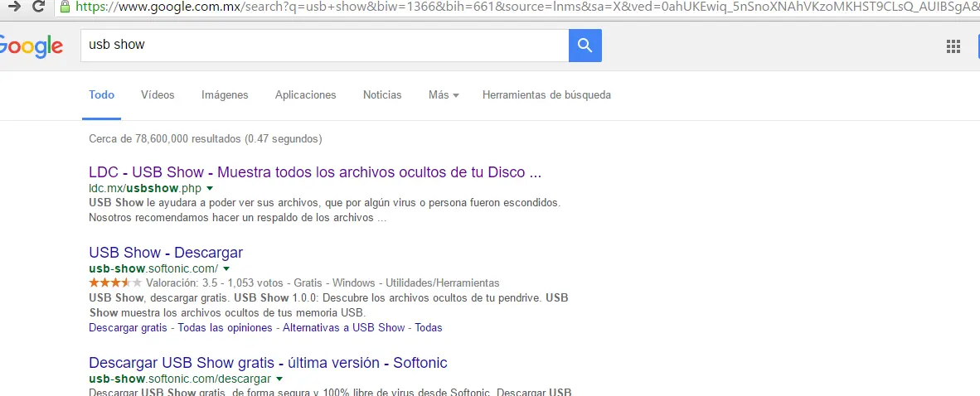Switch to the Vídeos tab

click(158, 95)
